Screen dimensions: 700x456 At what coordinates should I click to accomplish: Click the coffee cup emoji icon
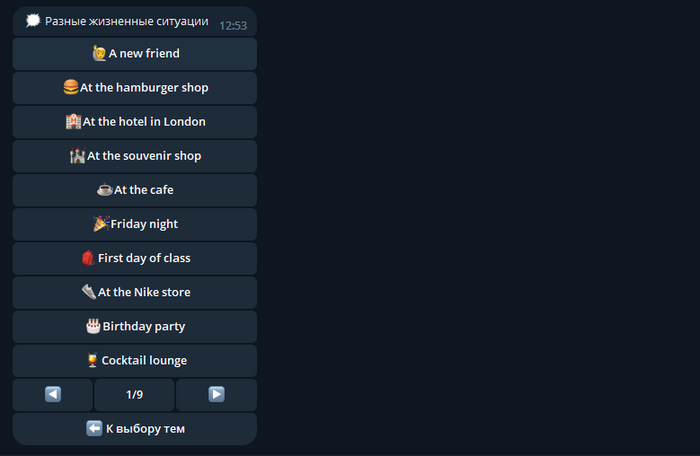coord(104,190)
